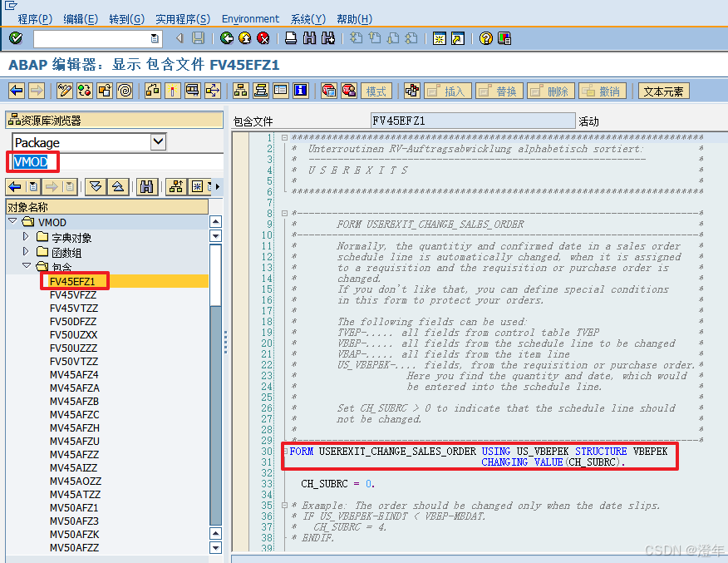Click the VMOD package name input field
The width and height of the screenshot is (728, 563).
116,161
